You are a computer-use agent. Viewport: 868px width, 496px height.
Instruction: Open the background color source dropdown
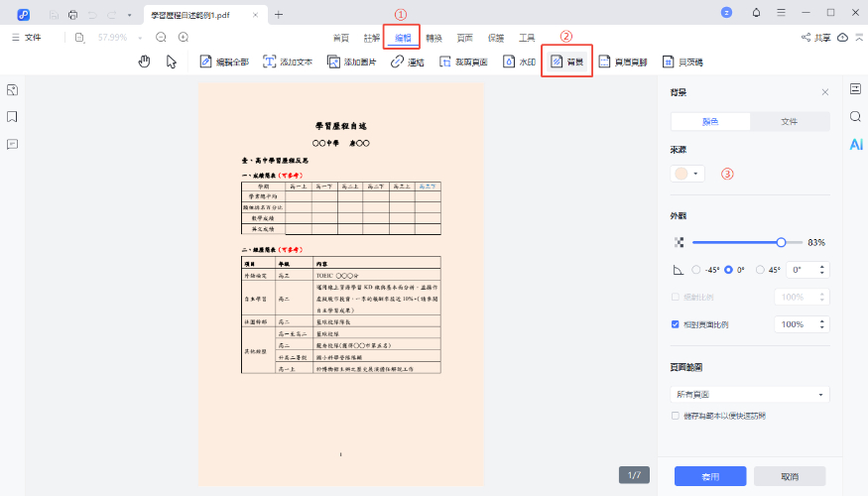[x=685, y=174]
